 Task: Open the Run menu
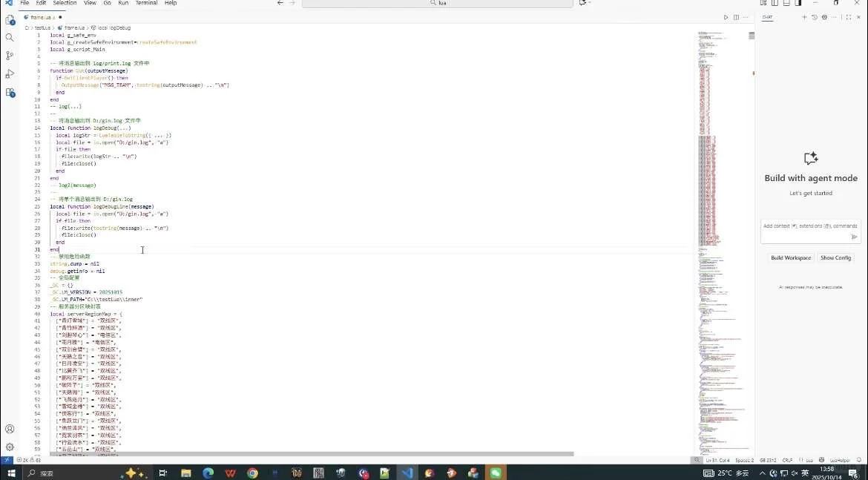point(123,3)
